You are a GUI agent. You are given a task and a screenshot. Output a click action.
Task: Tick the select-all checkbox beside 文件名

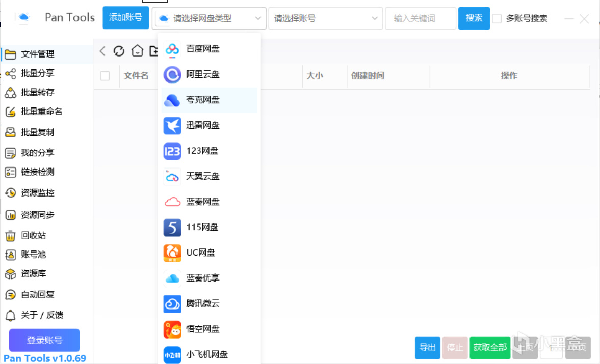pos(105,76)
